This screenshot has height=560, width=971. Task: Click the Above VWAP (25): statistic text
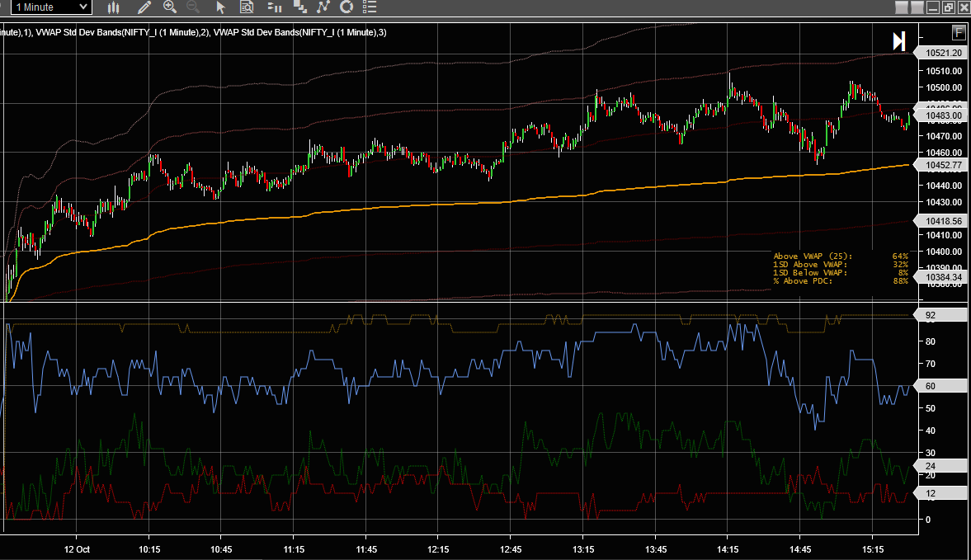(x=813, y=256)
